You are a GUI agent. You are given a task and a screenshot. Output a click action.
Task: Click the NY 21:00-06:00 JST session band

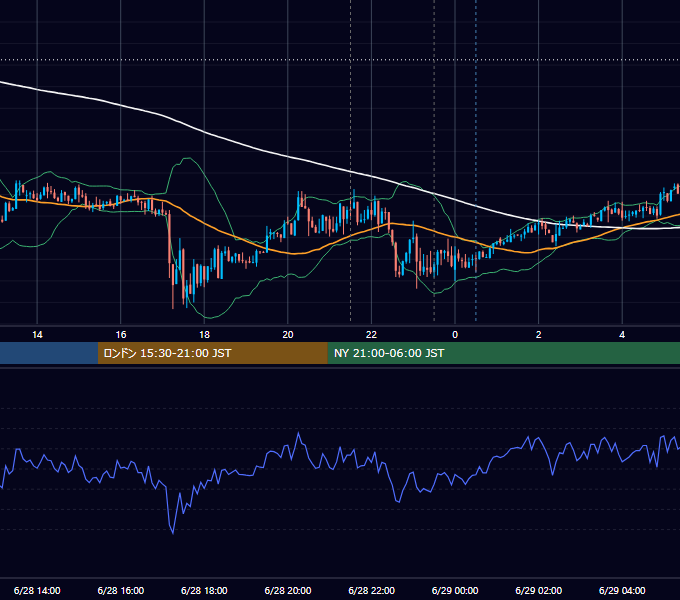503,353
